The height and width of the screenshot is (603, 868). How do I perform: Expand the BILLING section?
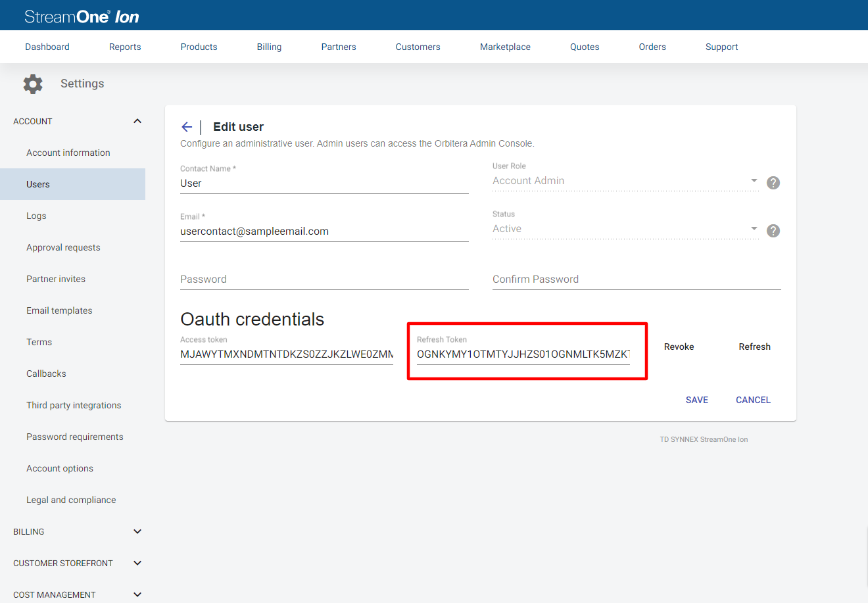coord(137,531)
